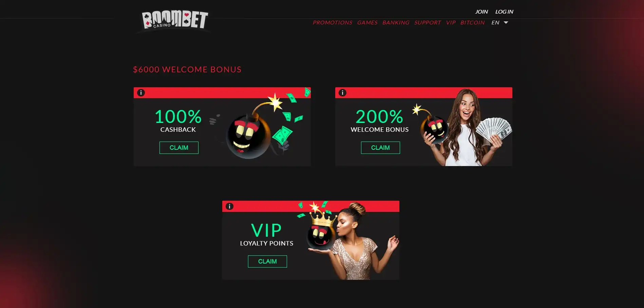Click the bomb held by woman in Welcome Bonus banner

pyautogui.click(x=433, y=128)
